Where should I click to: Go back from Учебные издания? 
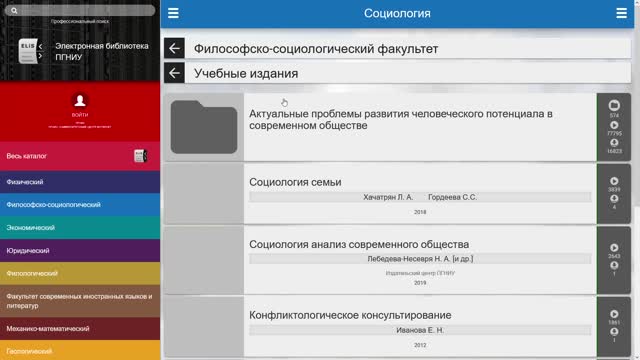tap(174, 73)
